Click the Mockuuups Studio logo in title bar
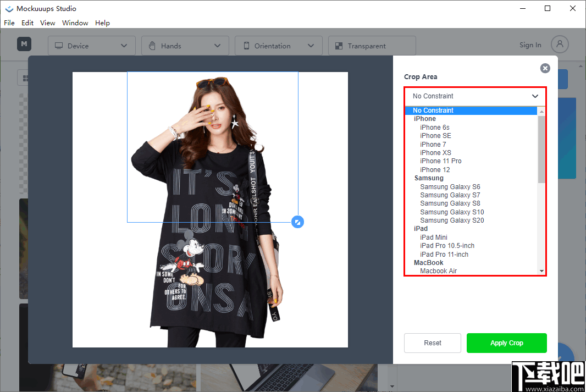Viewport: 586px width, 392px height. (x=9, y=8)
